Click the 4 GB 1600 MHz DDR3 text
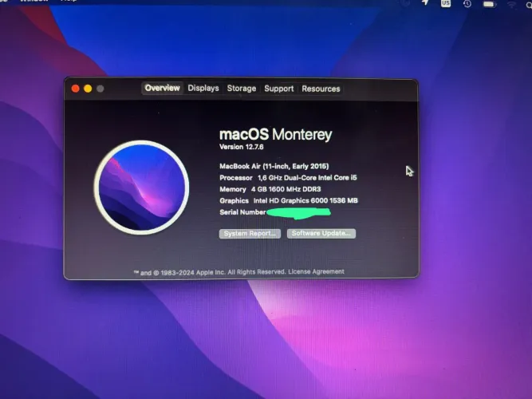The width and height of the screenshot is (532, 399). point(286,189)
